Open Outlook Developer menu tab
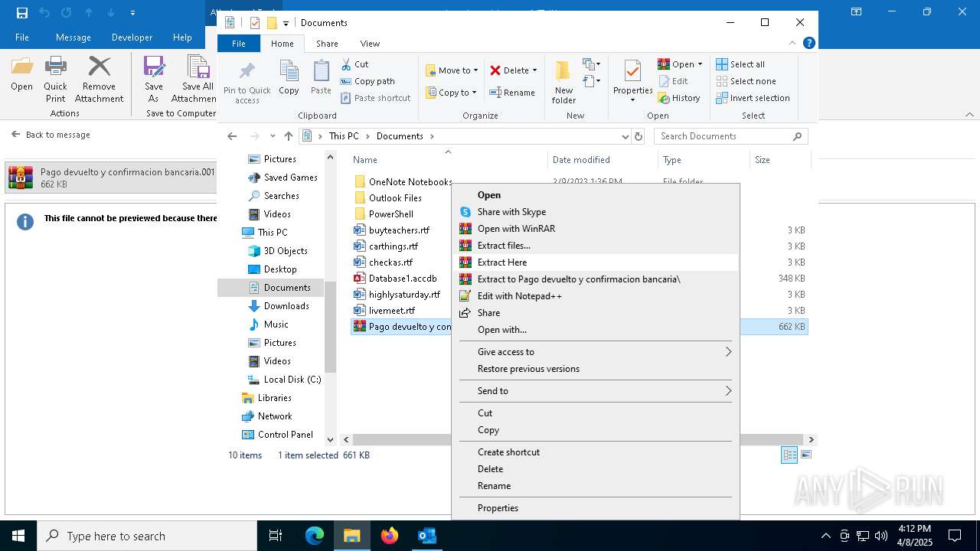The width and height of the screenshot is (980, 551). (132, 37)
